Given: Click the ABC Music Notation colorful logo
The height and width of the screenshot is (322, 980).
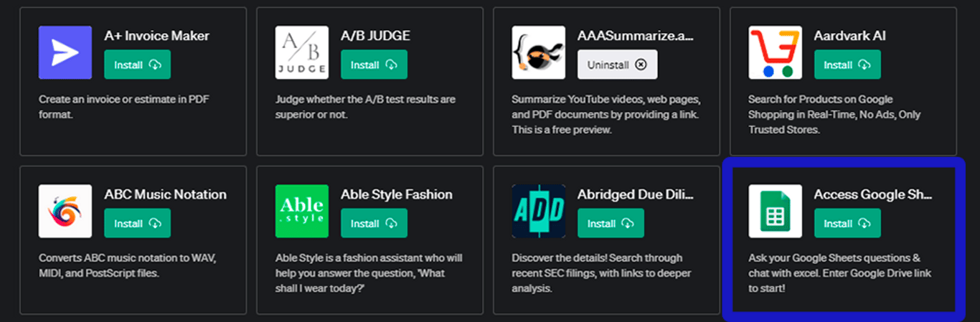Looking at the screenshot, I should [65, 211].
